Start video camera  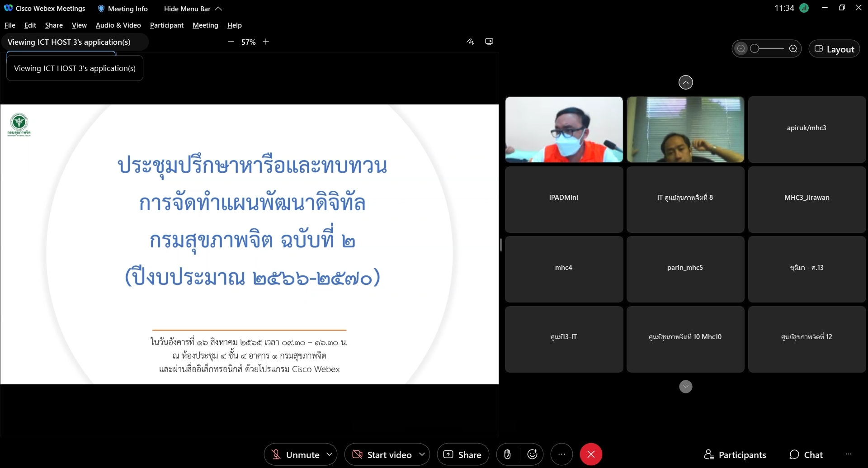pos(382,454)
